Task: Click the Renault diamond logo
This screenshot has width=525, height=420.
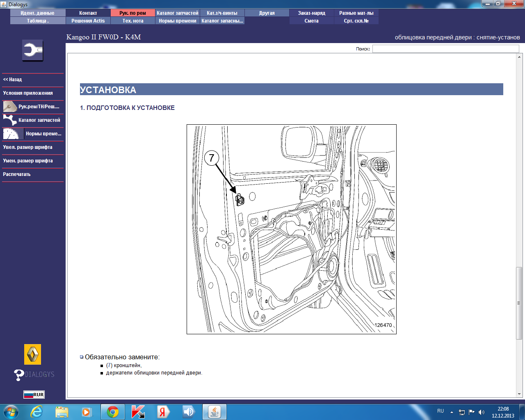Action: 33,354
